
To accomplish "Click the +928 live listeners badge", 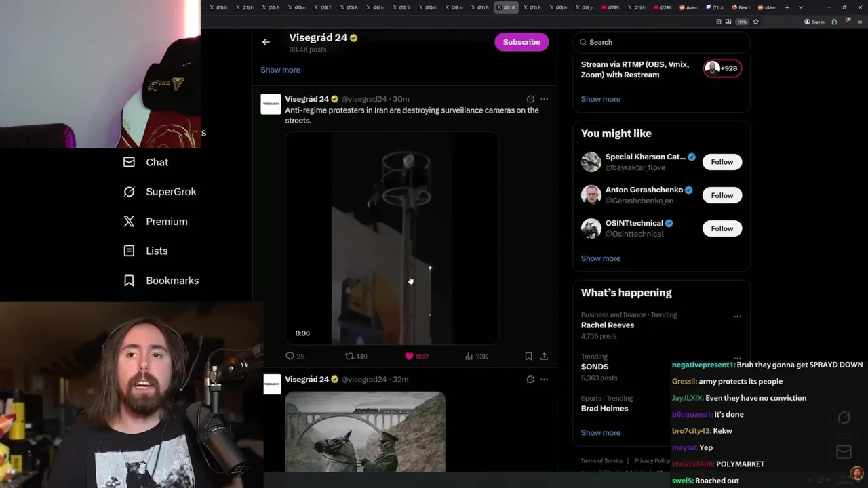I will (722, 68).
